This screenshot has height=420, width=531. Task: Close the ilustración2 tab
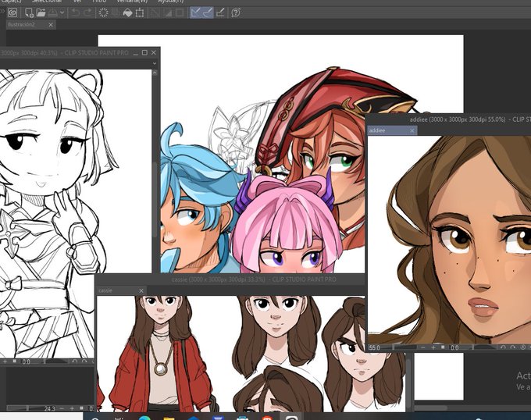coord(51,25)
